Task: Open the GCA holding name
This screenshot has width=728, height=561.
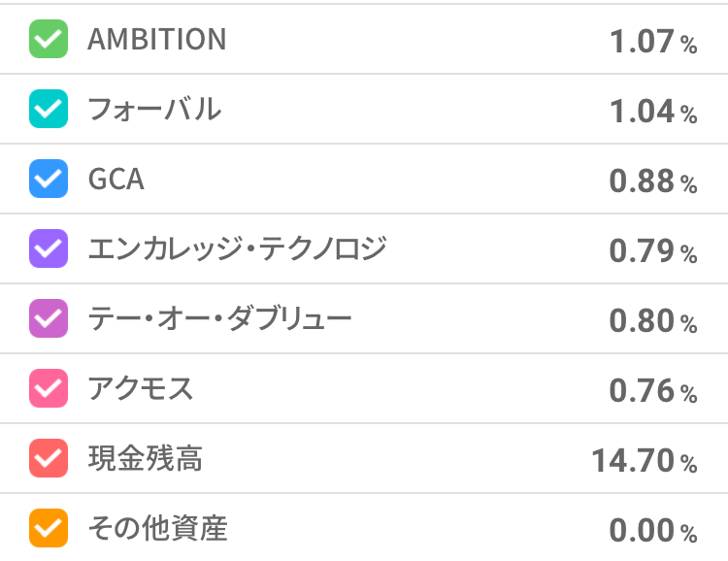Action: point(116,180)
